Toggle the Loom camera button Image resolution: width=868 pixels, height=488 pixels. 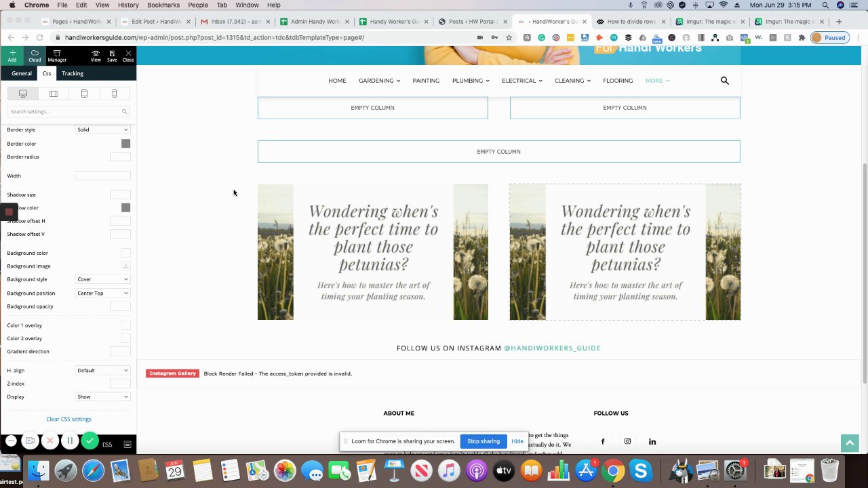(x=30, y=441)
